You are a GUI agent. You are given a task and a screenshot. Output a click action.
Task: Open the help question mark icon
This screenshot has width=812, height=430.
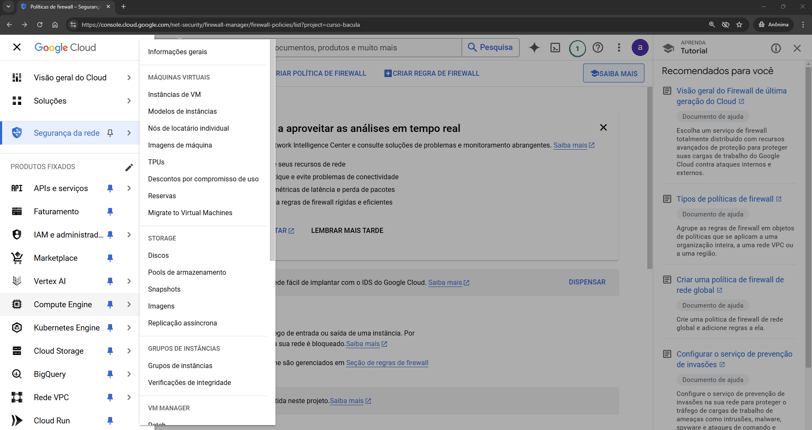pos(598,48)
